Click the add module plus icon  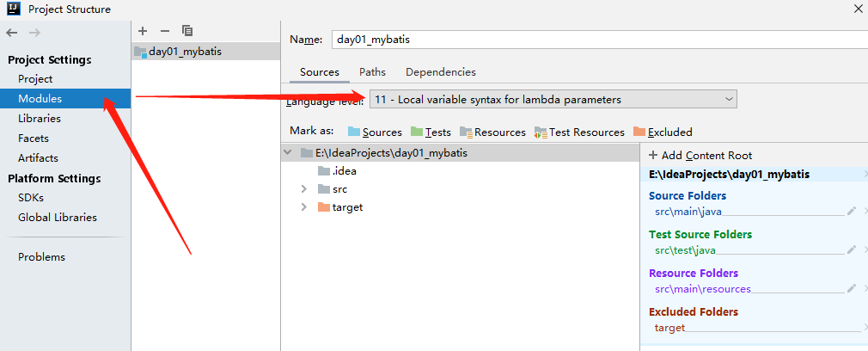(143, 31)
